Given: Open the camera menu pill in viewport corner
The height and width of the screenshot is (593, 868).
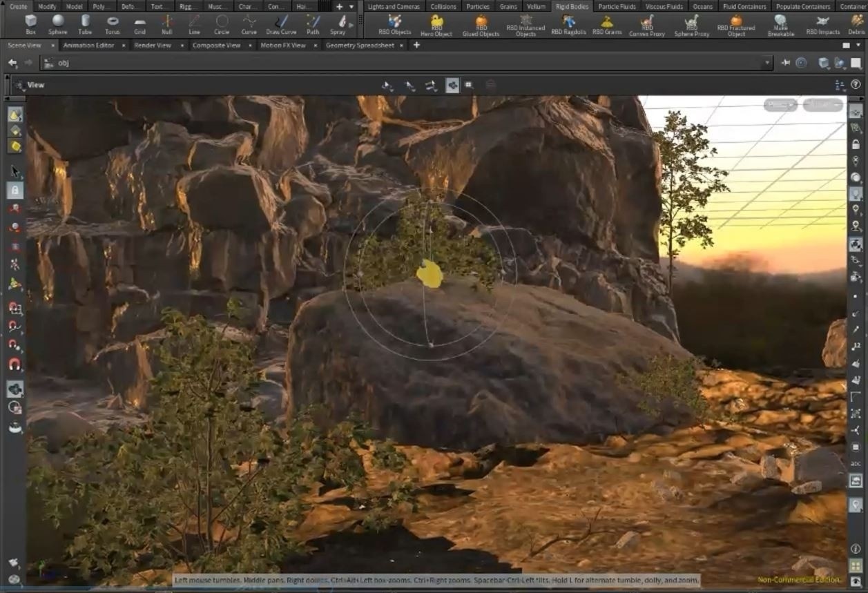Looking at the screenshot, I should tap(823, 105).
